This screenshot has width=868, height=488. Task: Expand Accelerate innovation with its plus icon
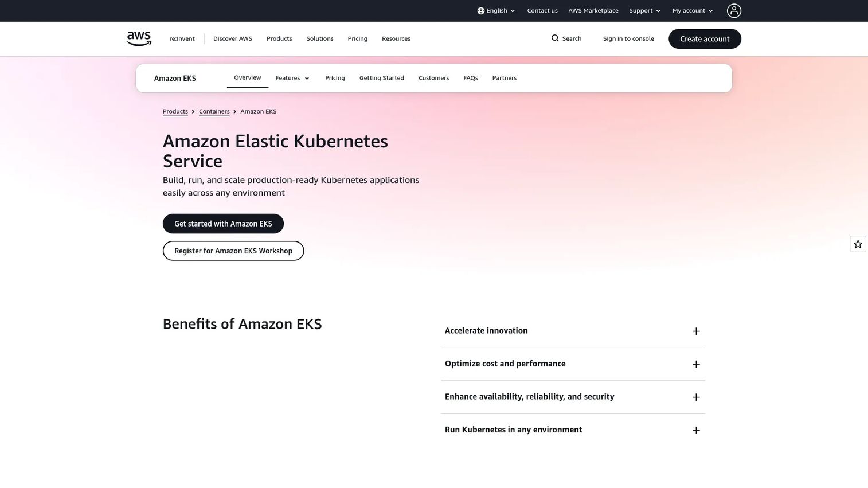(696, 331)
